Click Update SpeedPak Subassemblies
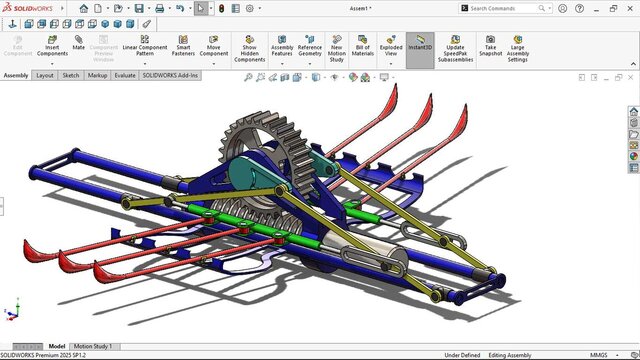 tap(455, 49)
